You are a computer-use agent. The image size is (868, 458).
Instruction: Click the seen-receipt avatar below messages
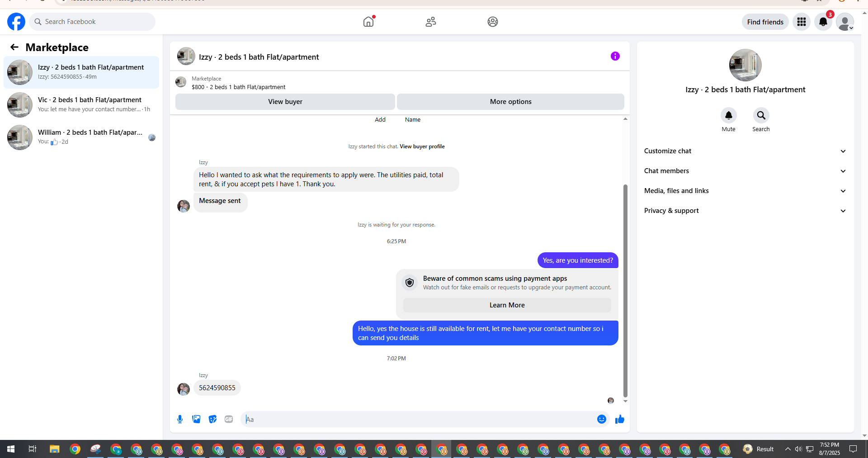coord(611,401)
